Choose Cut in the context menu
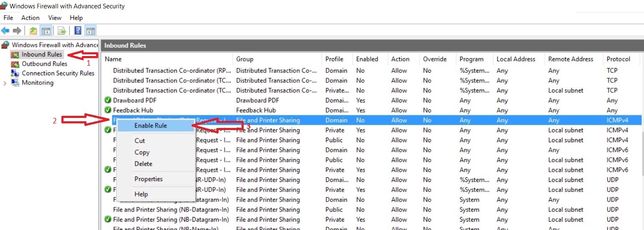The width and height of the screenshot is (644, 230). (156, 141)
